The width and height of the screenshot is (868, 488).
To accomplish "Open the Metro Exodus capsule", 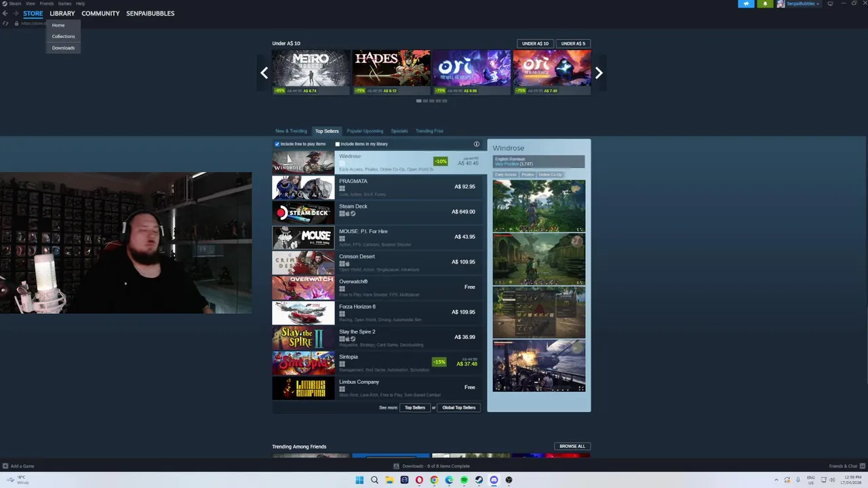I will [x=311, y=72].
